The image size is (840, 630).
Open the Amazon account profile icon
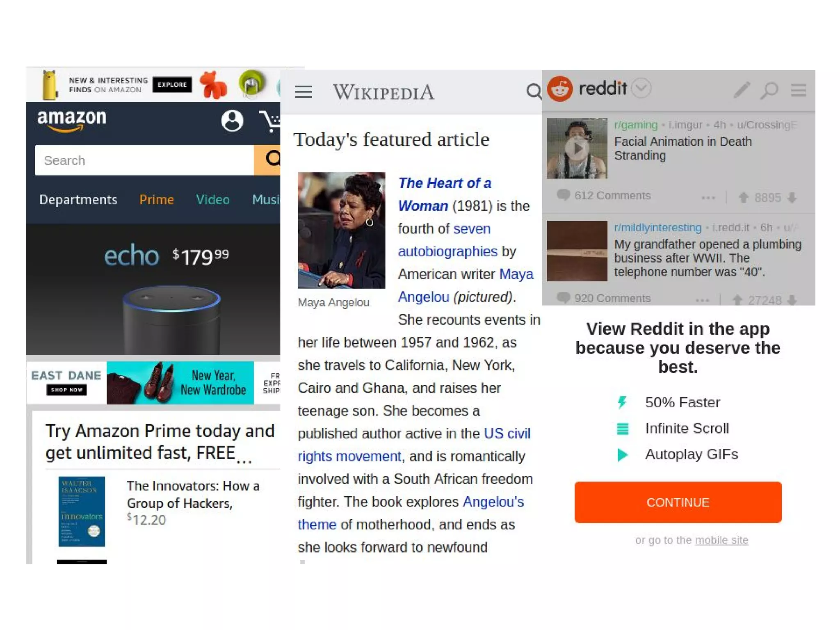click(232, 121)
